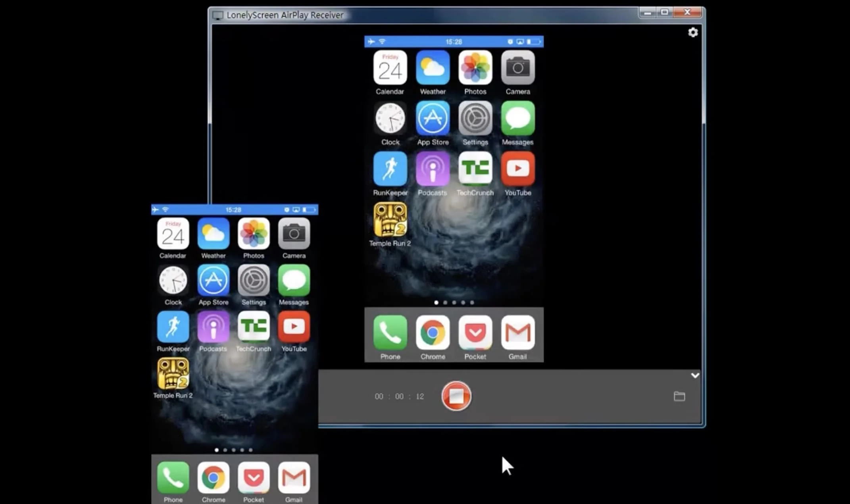Open Messages on the left phone overlay
The width and height of the screenshot is (850, 504).
tap(294, 280)
